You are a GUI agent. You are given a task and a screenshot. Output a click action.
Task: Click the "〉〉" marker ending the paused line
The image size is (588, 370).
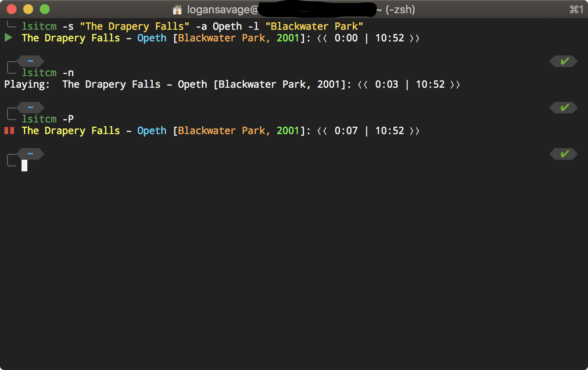point(414,131)
